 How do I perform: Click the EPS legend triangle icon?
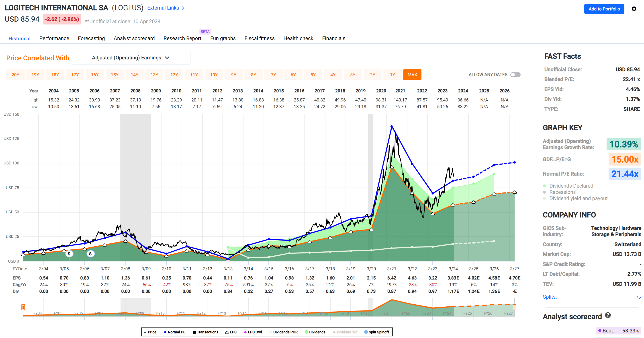pos(227,332)
